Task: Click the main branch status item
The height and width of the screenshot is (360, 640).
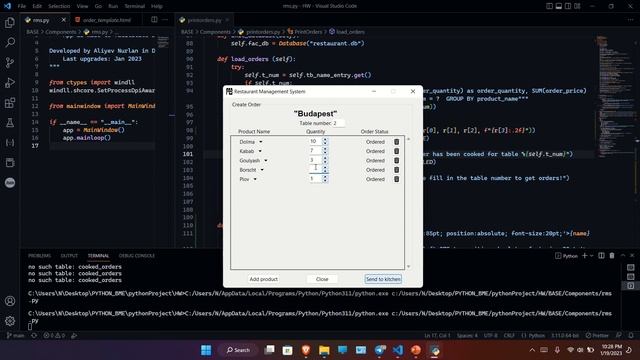Action: (15, 336)
